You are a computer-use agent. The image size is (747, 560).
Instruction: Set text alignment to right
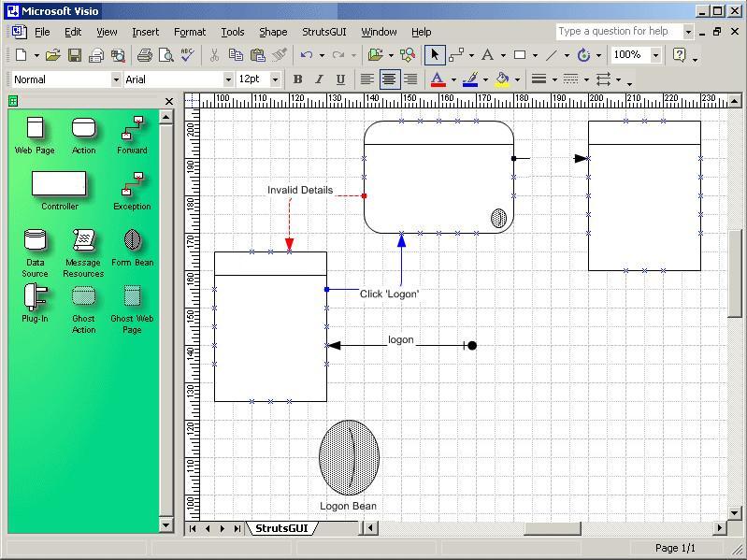(x=410, y=79)
